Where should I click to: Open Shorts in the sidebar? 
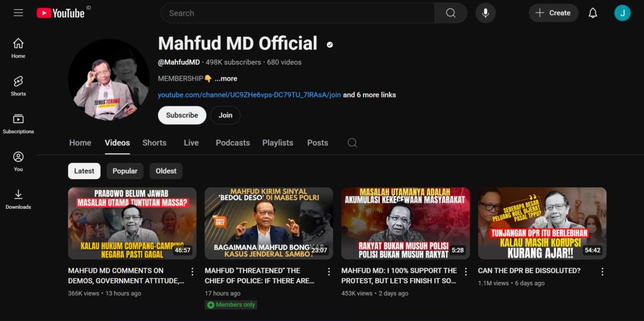coord(18,86)
